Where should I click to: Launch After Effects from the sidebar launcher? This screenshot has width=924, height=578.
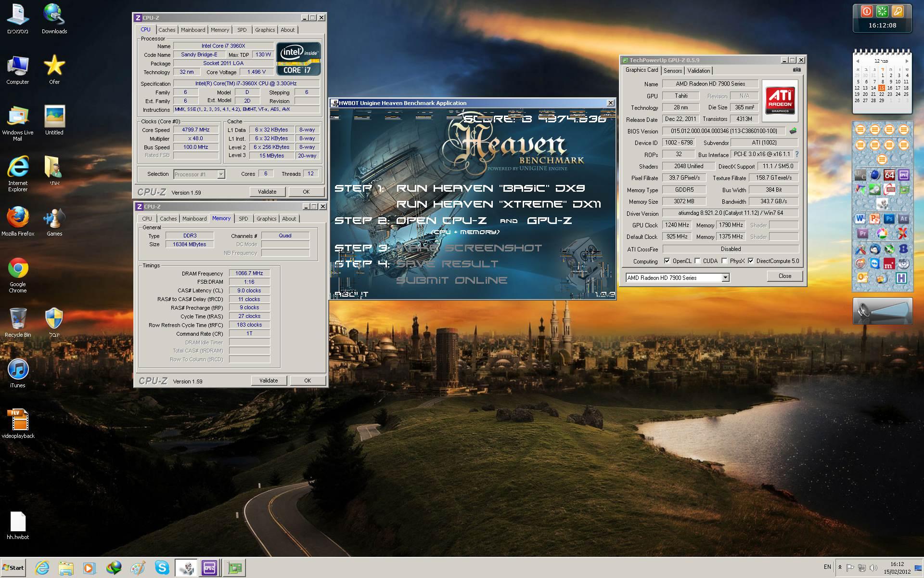(x=904, y=219)
